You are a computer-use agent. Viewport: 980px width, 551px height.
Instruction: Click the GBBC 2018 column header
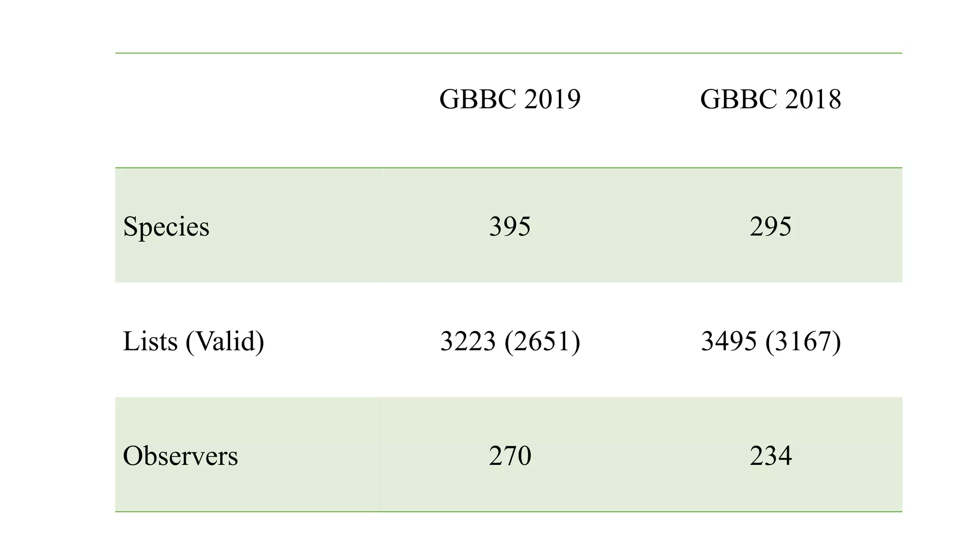pyautogui.click(x=770, y=99)
